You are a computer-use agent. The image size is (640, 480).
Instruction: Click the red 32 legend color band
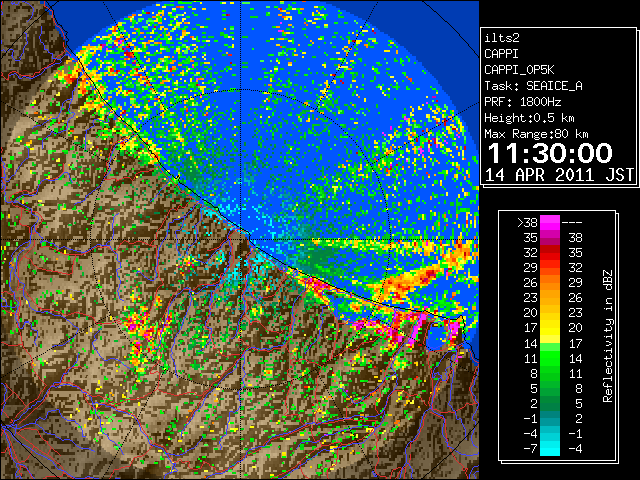(550, 253)
